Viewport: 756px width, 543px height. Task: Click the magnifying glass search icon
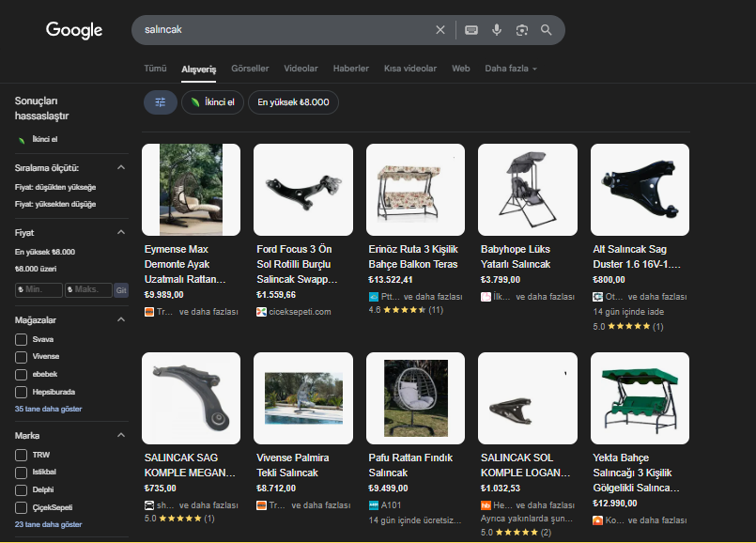[547, 30]
